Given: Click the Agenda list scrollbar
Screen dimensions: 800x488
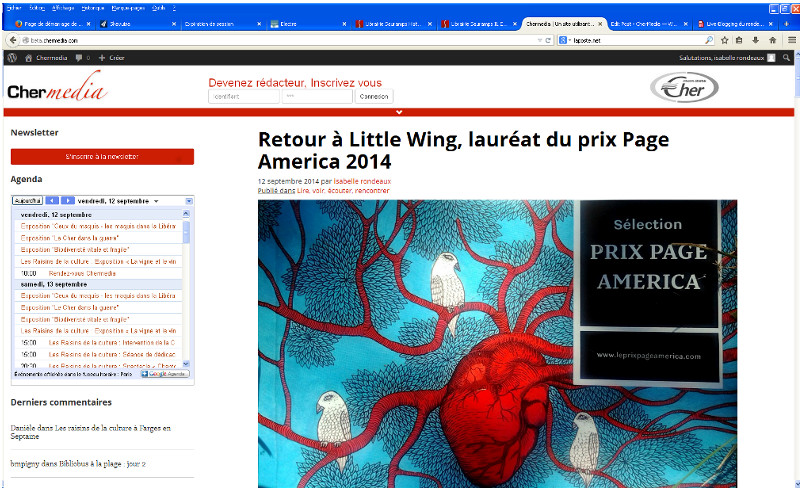Looking at the screenshot, I should pos(186,290).
